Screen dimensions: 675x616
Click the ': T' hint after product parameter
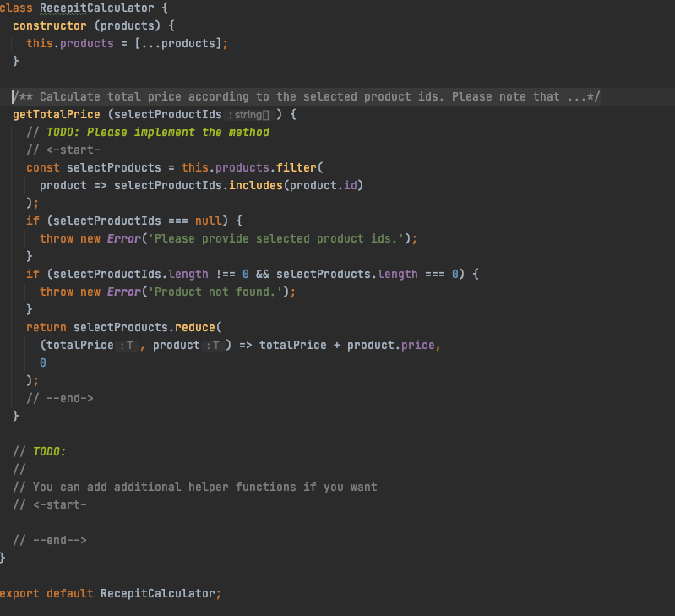(213, 346)
